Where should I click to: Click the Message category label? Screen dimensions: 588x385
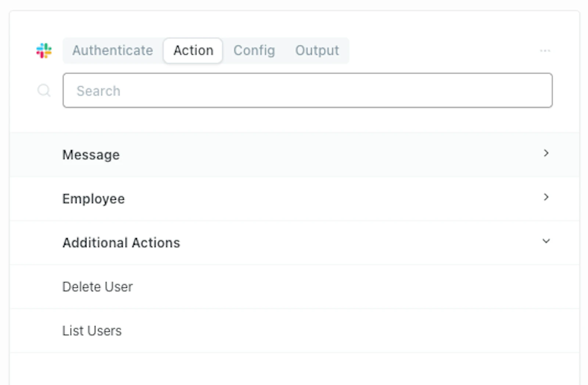[x=91, y=155]
